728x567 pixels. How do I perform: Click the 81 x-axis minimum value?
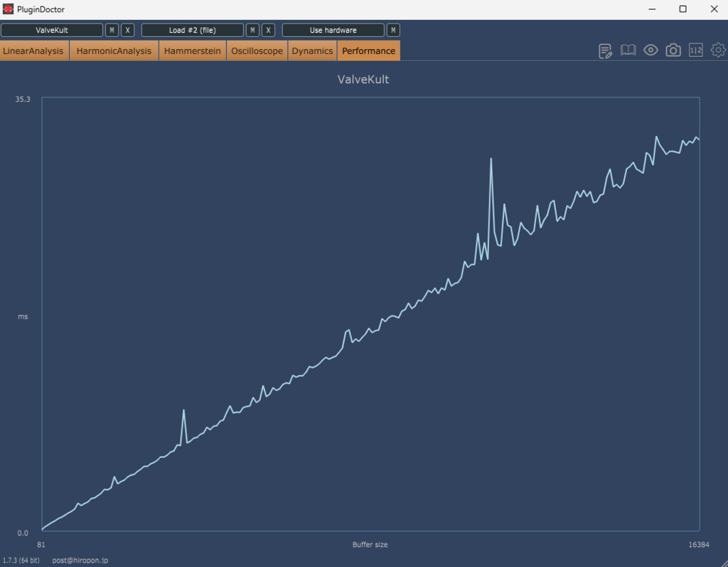pos(41,544)
